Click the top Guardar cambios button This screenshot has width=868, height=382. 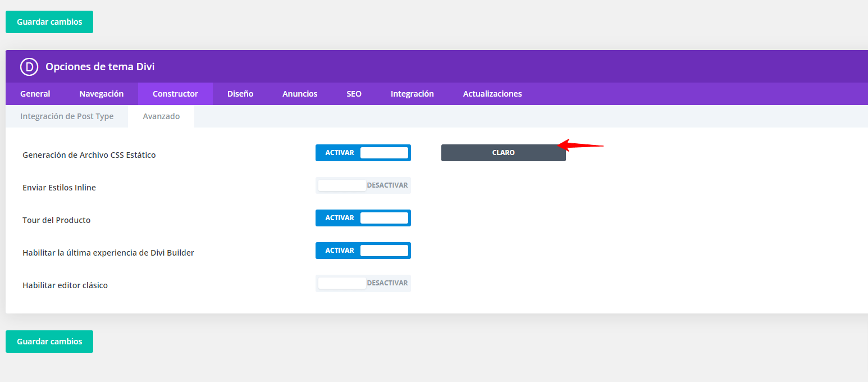49,22
